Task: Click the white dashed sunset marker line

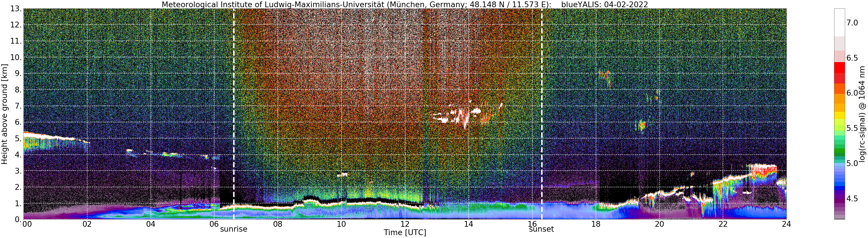Action: (541, 114)
